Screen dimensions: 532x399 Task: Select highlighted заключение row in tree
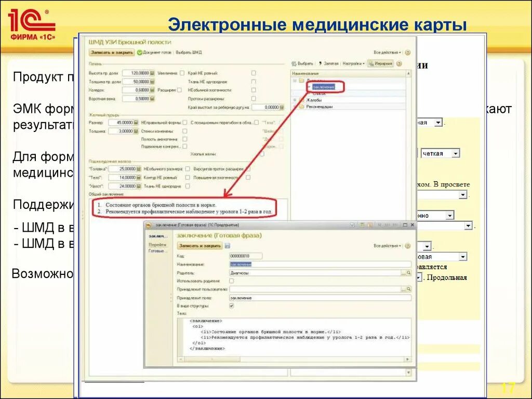coord(323,87)
